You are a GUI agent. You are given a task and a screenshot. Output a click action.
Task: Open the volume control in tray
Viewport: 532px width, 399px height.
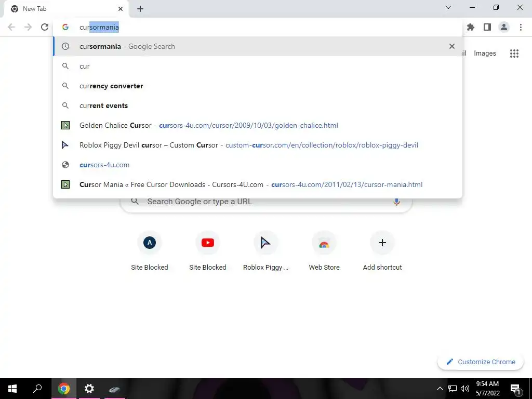465,389
